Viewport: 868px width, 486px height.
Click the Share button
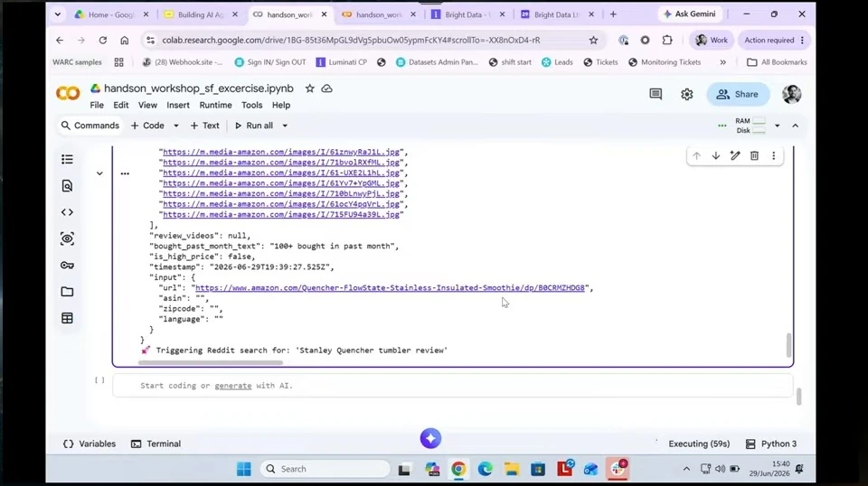pos(738,95)
